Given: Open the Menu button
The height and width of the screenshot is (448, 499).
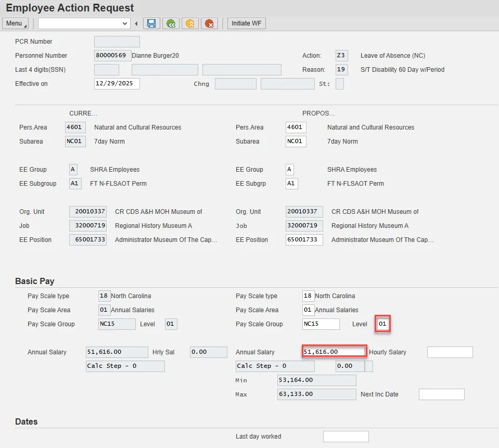Looking at the screenshot, I should pyautogui.click(x=16, y=23).
